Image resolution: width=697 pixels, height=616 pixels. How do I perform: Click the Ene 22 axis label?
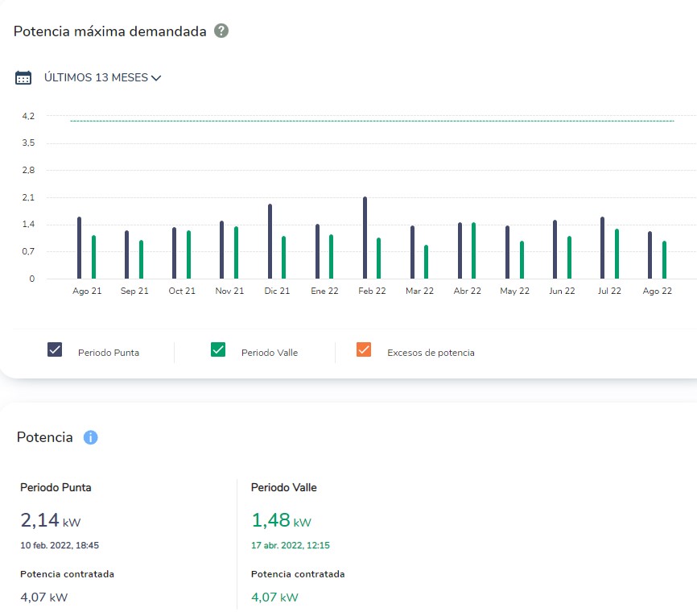click(324, 291)
